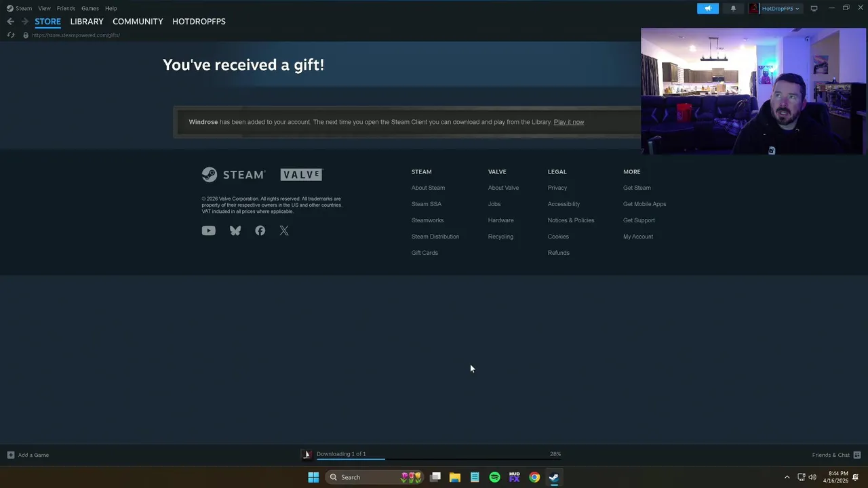
Task: Click the Steam icon in the taskbar
Action: [x=554, y=477]
